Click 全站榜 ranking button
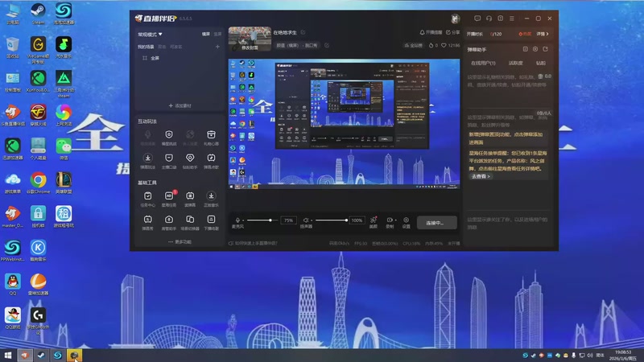Image resolution: width=644 pixels, height=362 pixels. tap(414, 46)
